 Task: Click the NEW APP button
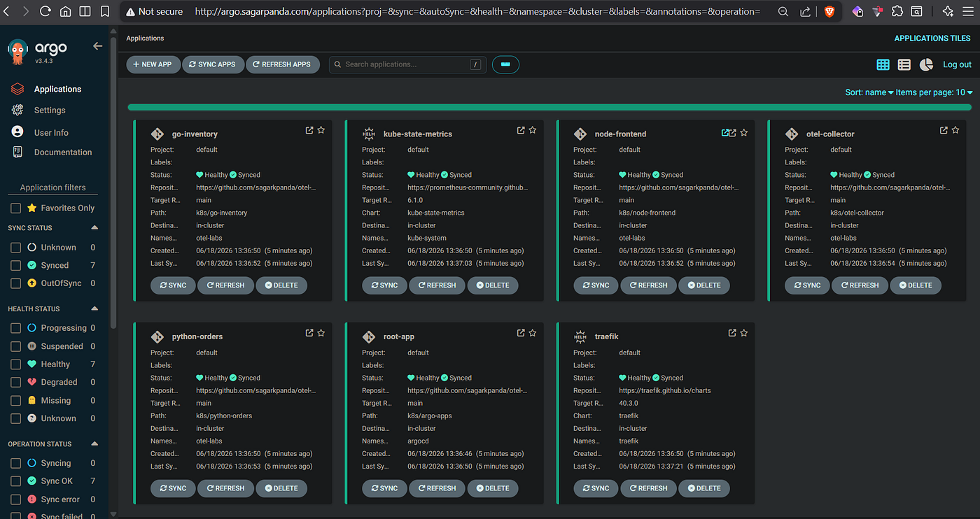[x=153, y=64]
